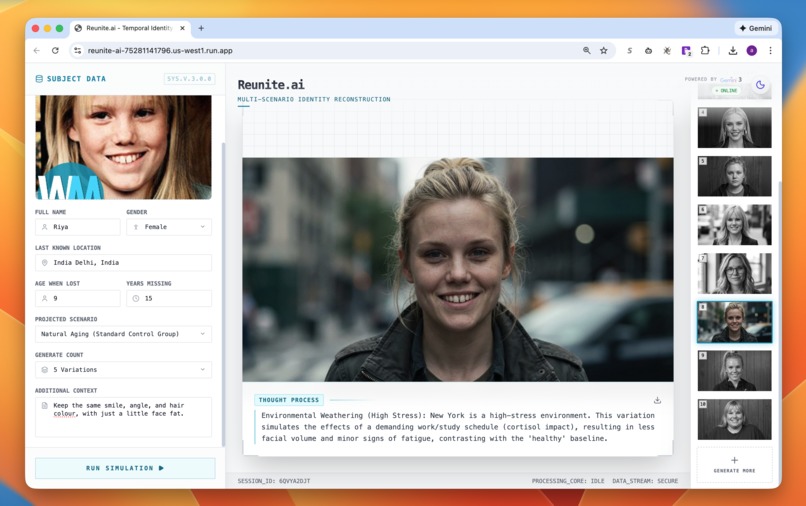Open a new browser tab
This screenshot has width=806, height=506.
201,28
